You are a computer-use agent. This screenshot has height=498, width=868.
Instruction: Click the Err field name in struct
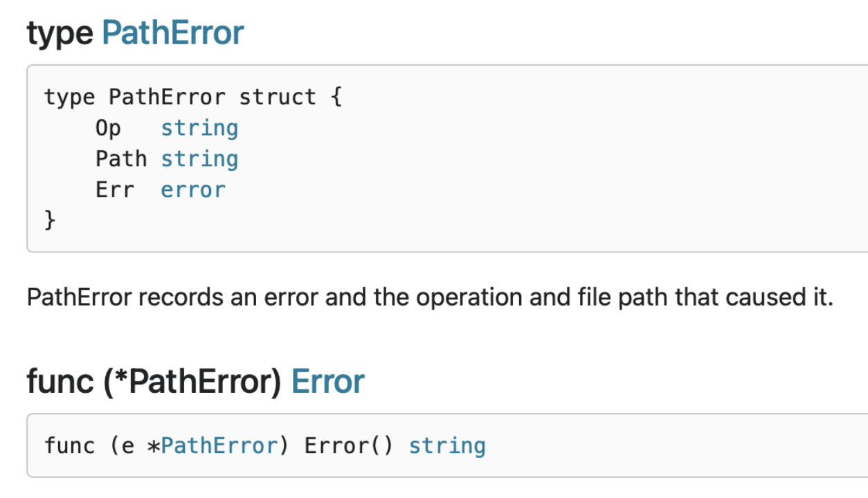point(114,190)
